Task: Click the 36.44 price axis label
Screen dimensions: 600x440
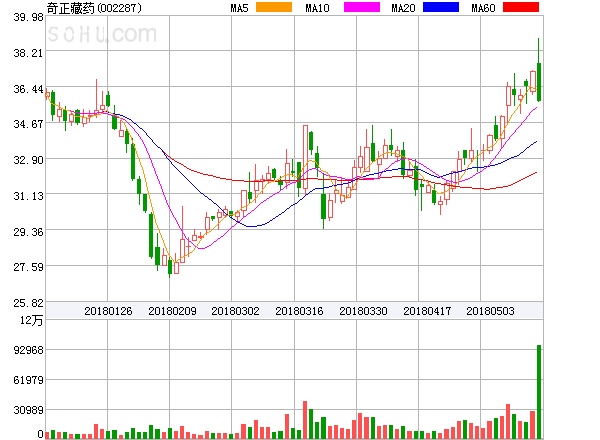Action: click(28, 89)
